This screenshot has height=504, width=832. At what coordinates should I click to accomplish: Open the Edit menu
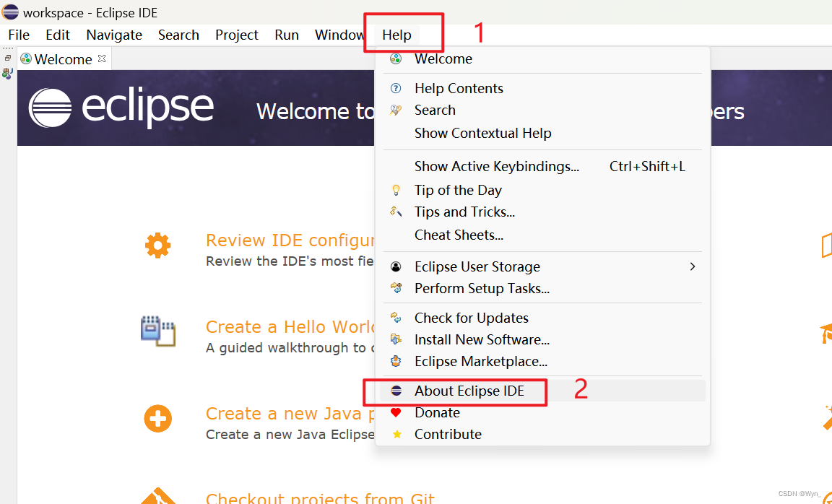tap(57, 35)
